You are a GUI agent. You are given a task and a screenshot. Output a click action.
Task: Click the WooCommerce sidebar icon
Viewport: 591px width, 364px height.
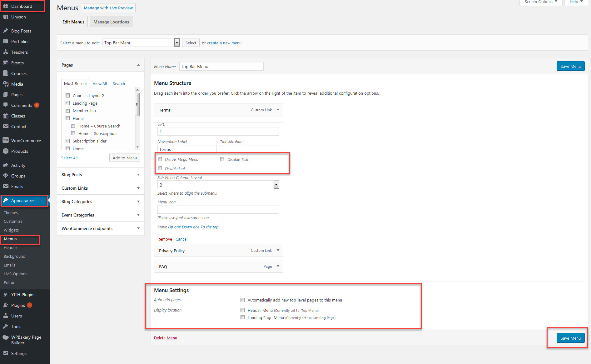coord(6,141)
